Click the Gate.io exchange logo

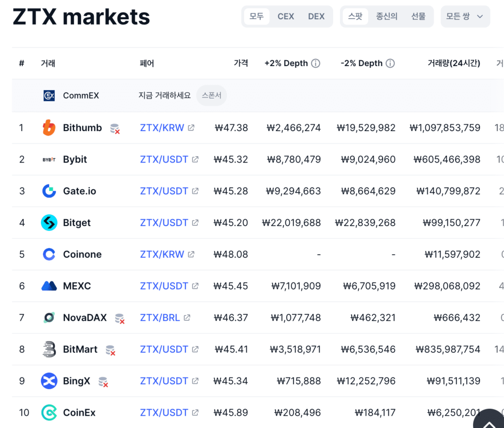click(49, 191)
